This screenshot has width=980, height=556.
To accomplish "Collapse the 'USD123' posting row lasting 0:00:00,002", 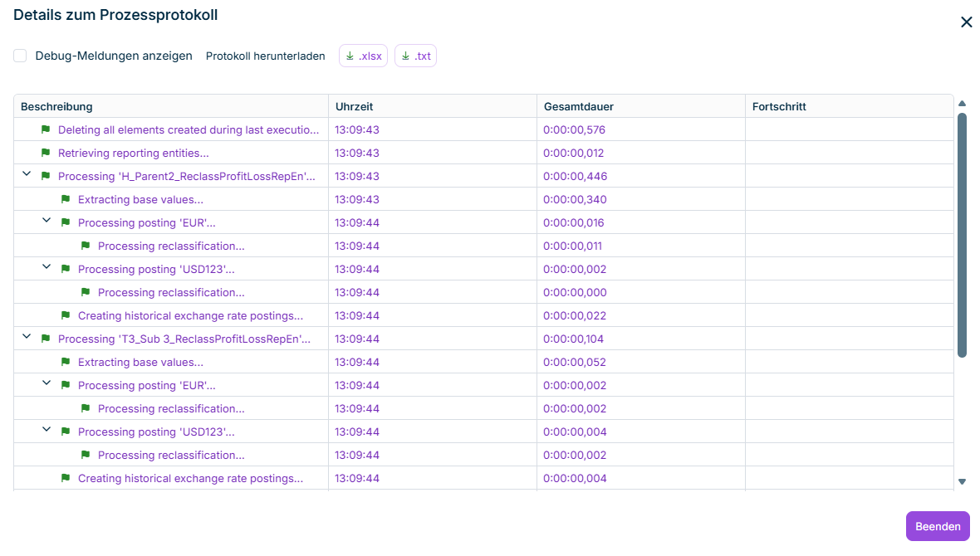I will 47,267.
